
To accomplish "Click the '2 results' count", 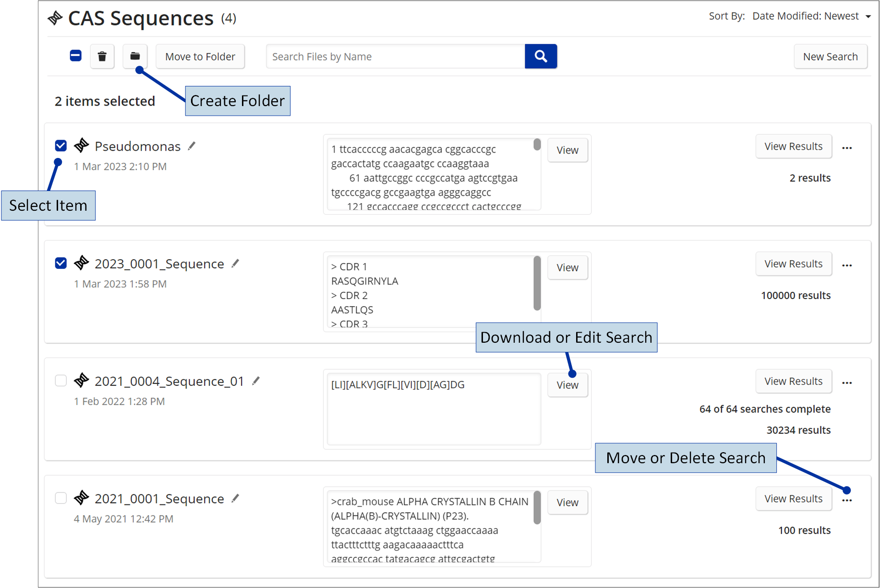I will click(x=810, y=178).
